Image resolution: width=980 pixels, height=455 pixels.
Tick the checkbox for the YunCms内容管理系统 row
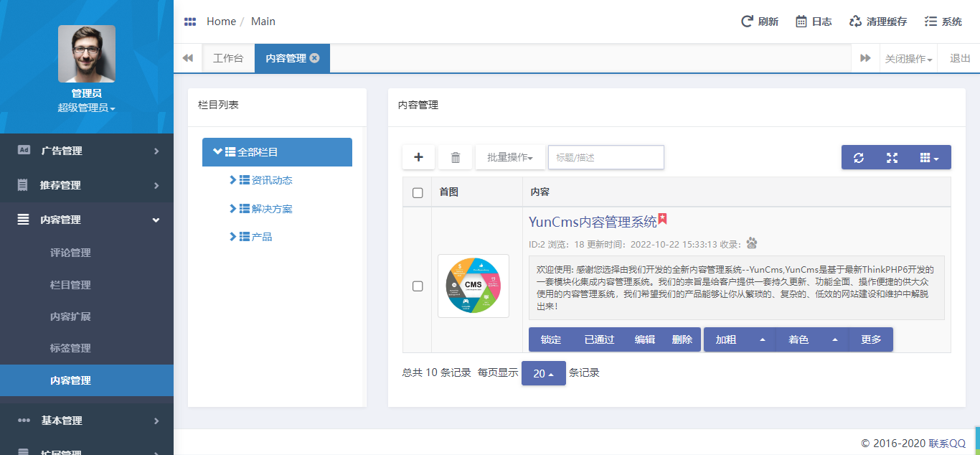tap(417, 286)
